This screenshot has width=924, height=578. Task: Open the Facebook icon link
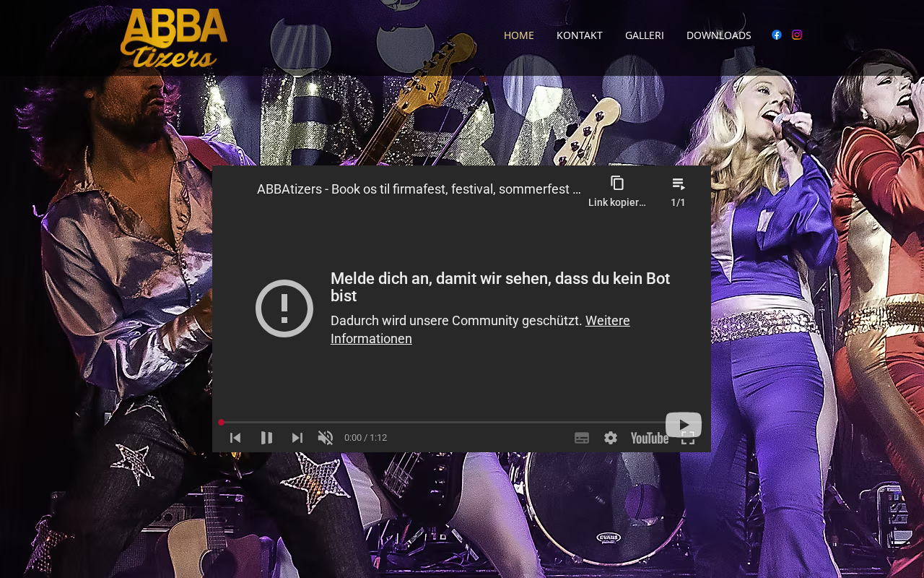(777, 35)
